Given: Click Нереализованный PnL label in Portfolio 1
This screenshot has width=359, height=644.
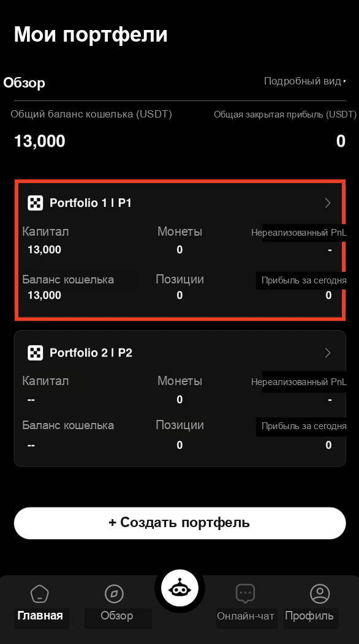Looking at the screenshot, I should coord(298,233).
